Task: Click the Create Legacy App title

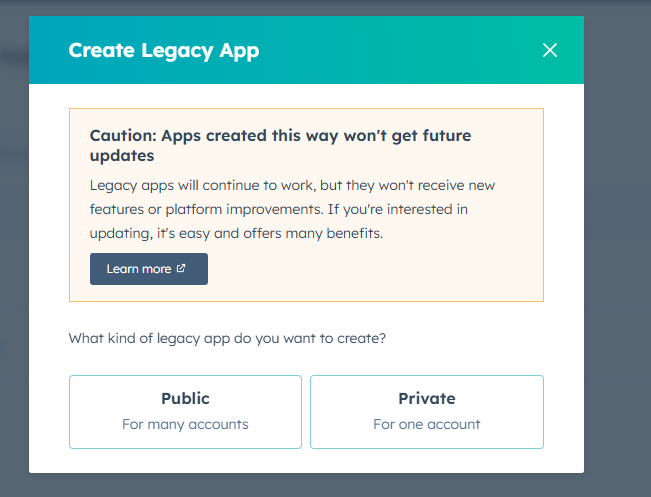Action: (x=163, y=50)
